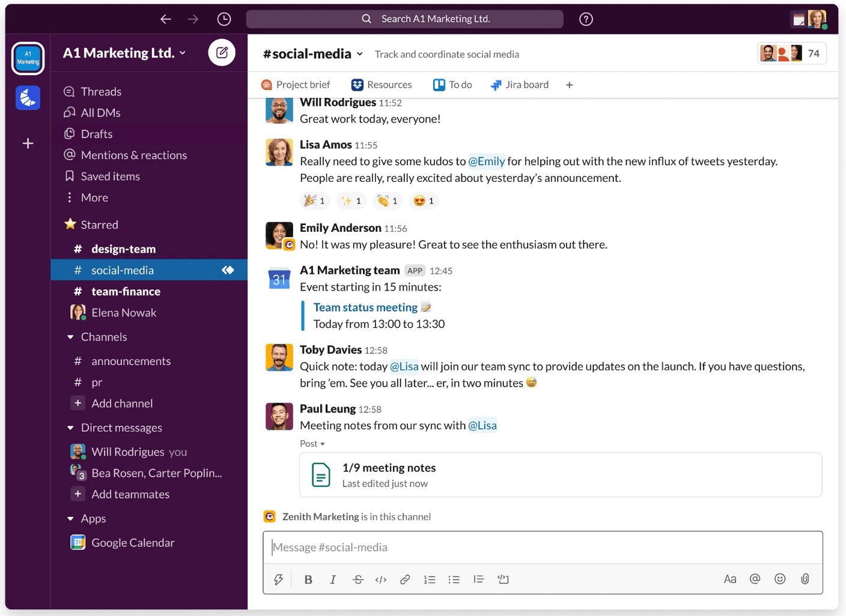846x616 pixels.
Task: Click Add channel in sidebar
Action: point(122,403)
